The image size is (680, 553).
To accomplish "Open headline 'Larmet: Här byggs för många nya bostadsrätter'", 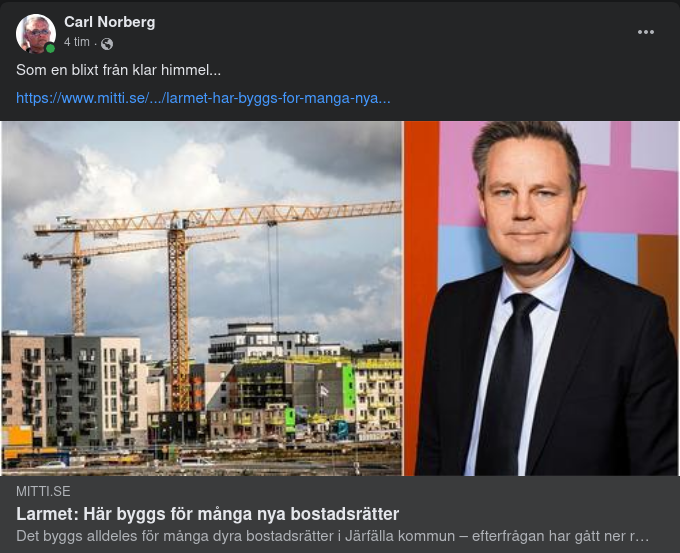I will click(x=207, y=514).
